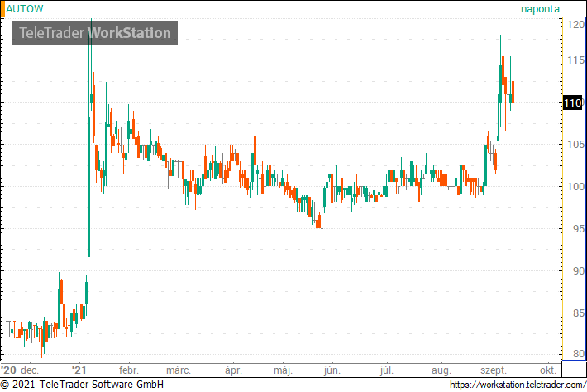Click the 'máj.' month label
Viewport: 587px width, 392px height.
pos(283,370)
